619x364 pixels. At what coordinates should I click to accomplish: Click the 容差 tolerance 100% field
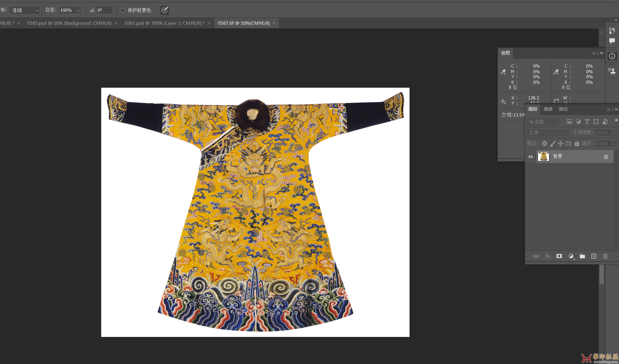(68, 10)
